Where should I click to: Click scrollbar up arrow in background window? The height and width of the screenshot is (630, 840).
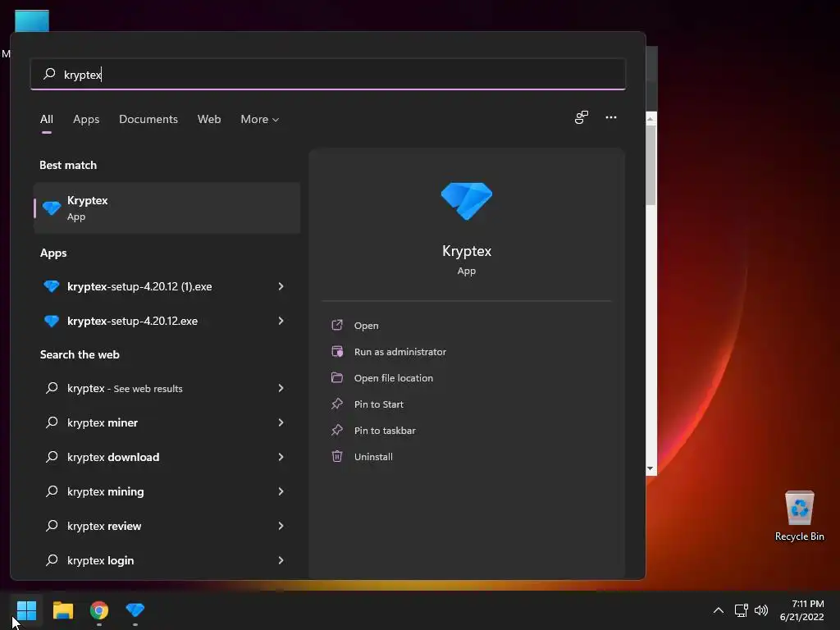651,119
